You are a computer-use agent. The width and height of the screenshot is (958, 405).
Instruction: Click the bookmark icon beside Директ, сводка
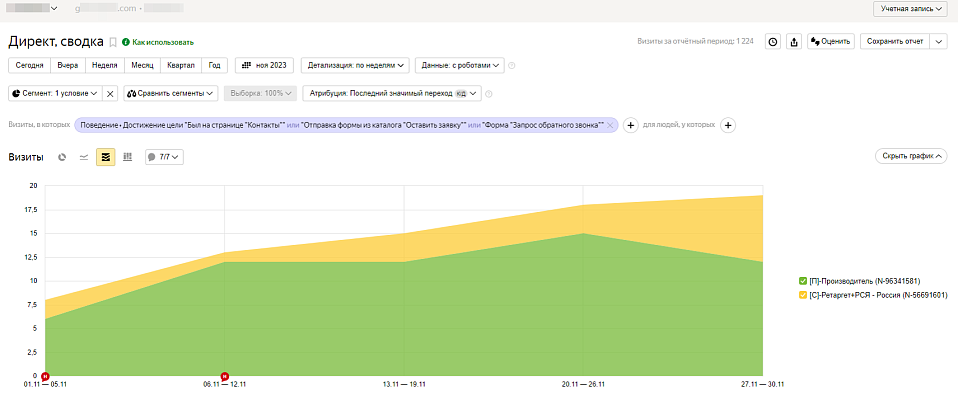[x=112, y=42]
